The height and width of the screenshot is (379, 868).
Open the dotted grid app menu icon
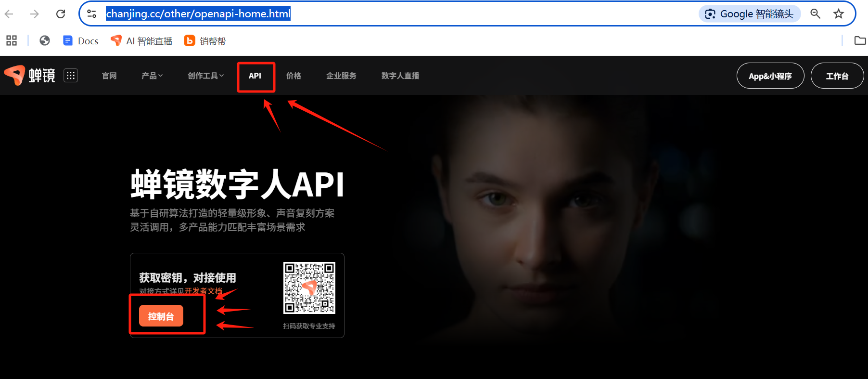point(71,76)
